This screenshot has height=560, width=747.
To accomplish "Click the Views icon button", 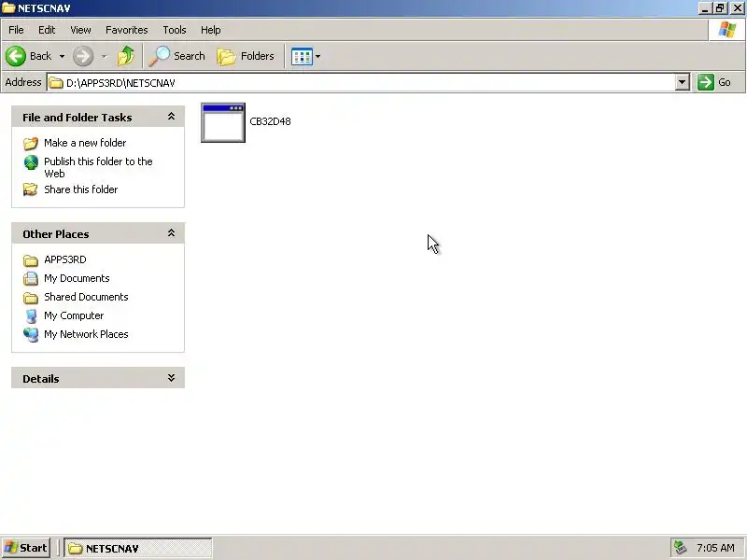I will (x=302, y=57).
